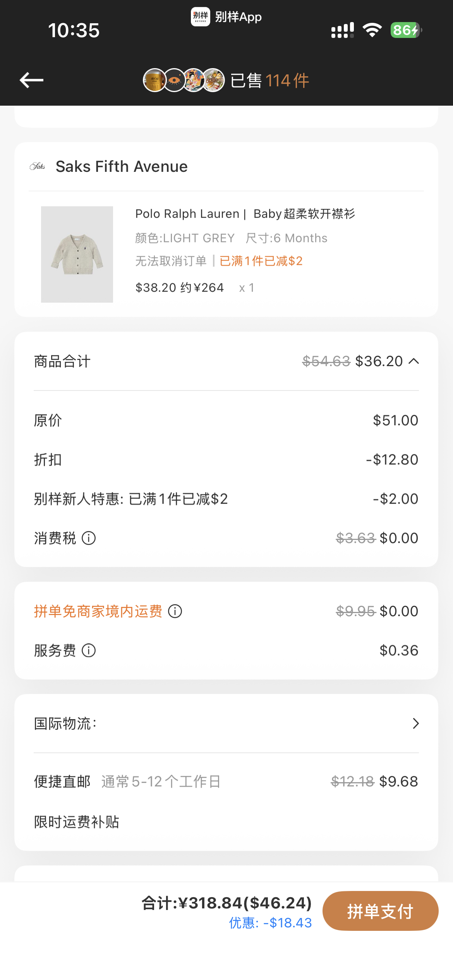Tap the back arrow in the header
453x980 pixels.
[x=31, y=80]
